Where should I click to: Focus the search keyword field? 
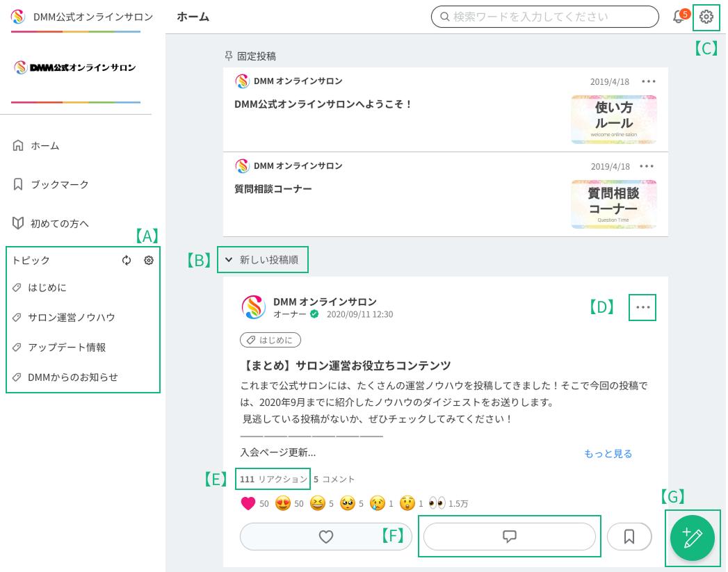pyautogui.click(x=545, y=17)
